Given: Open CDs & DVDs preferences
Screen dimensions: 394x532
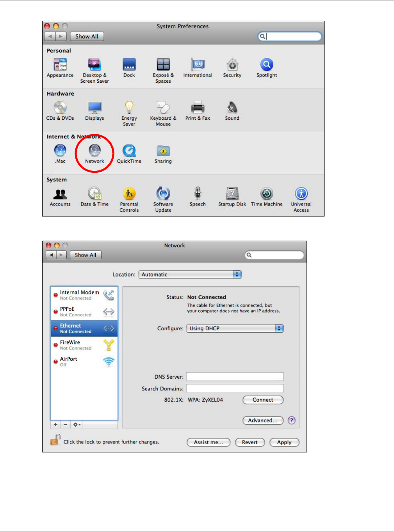Looking at the screenshot, I should pyautogui.click(x=60, y=110).
